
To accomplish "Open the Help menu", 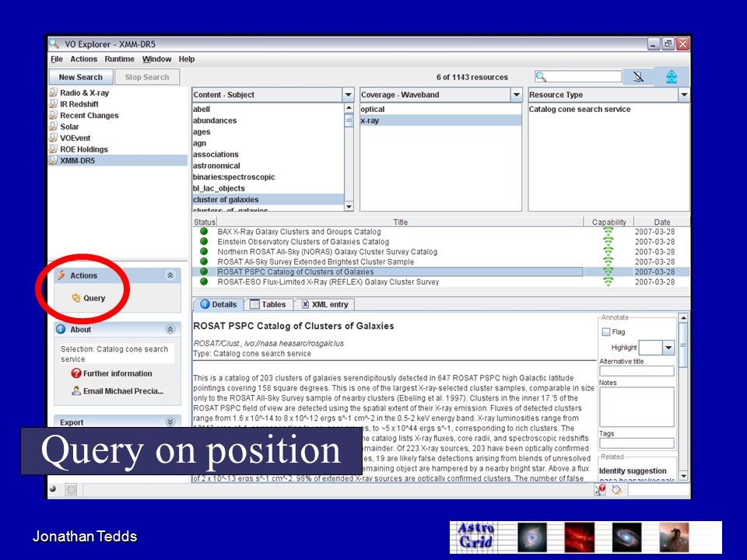I will [x=187, y=59].
